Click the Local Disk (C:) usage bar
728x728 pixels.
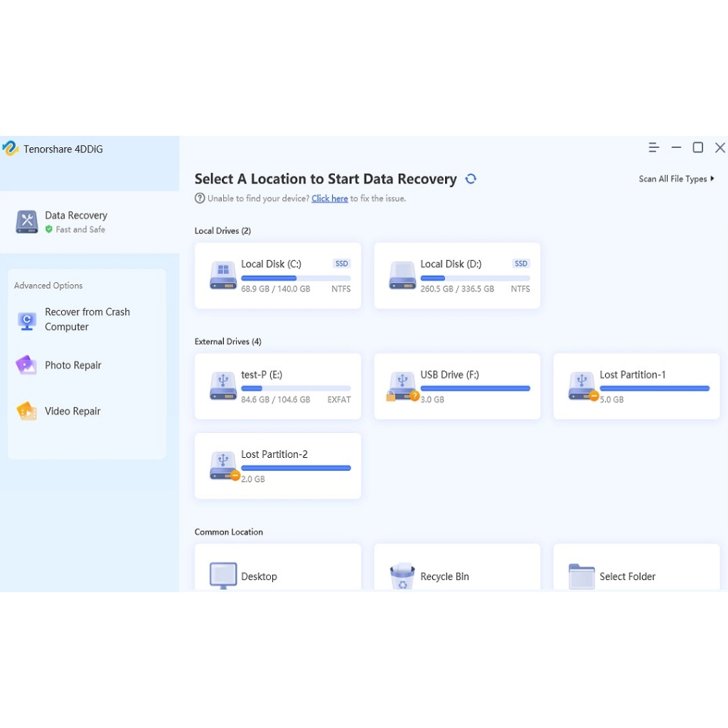pos(296,278)
